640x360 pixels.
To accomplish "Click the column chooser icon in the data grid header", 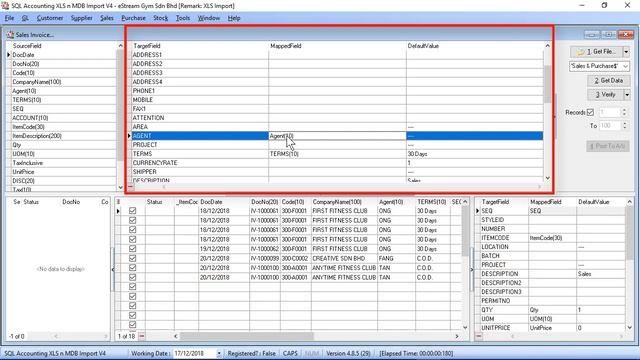I will [118, 202].
